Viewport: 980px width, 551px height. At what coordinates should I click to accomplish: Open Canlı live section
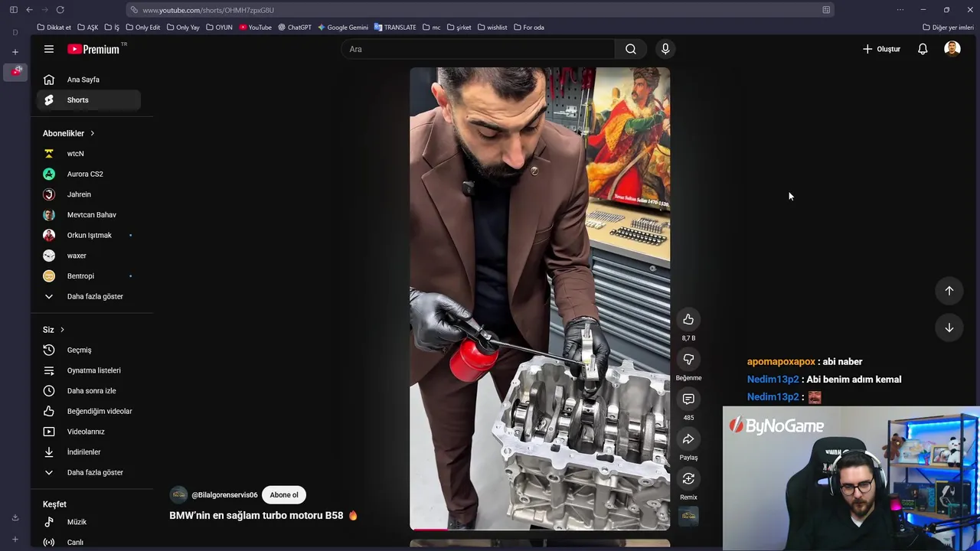click(x=88, y=542)
